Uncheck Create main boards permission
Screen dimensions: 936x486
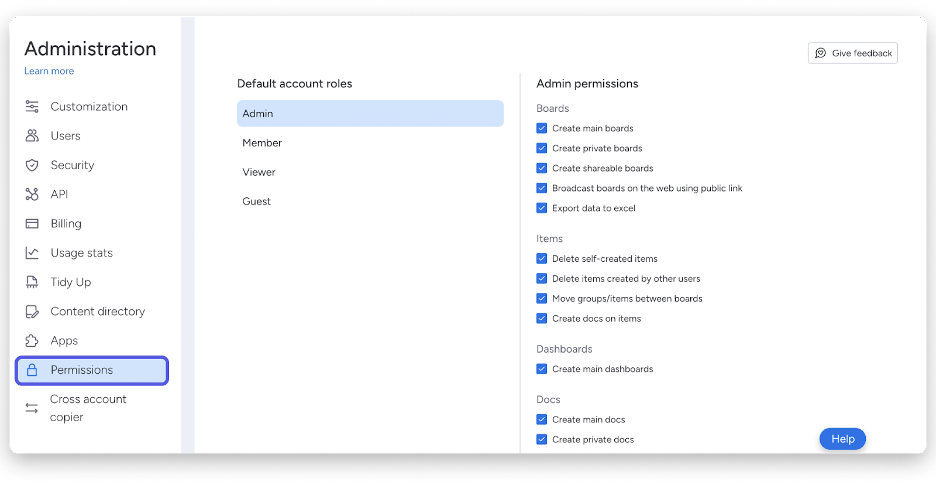541,128
